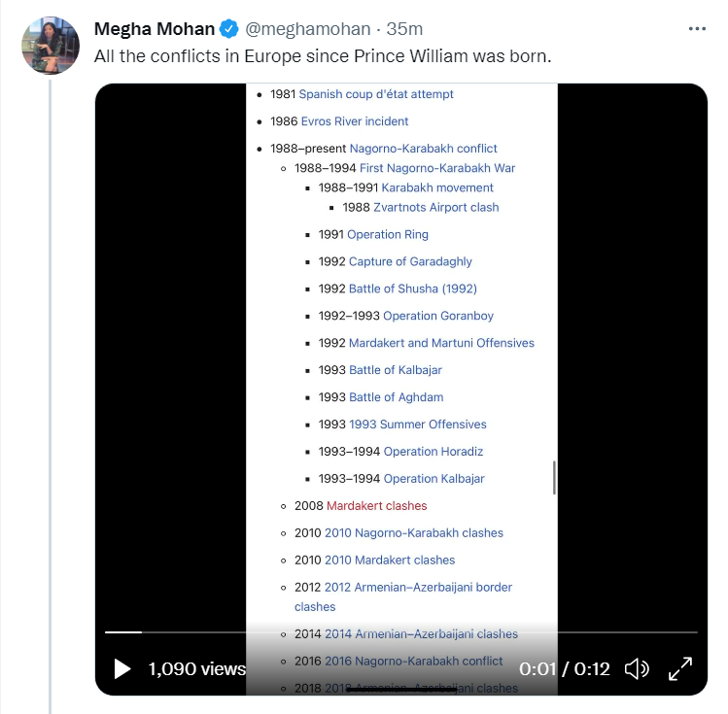728x714 pixels.
Task: Open the Operation Goranboy link
Action: coord(438,316)
